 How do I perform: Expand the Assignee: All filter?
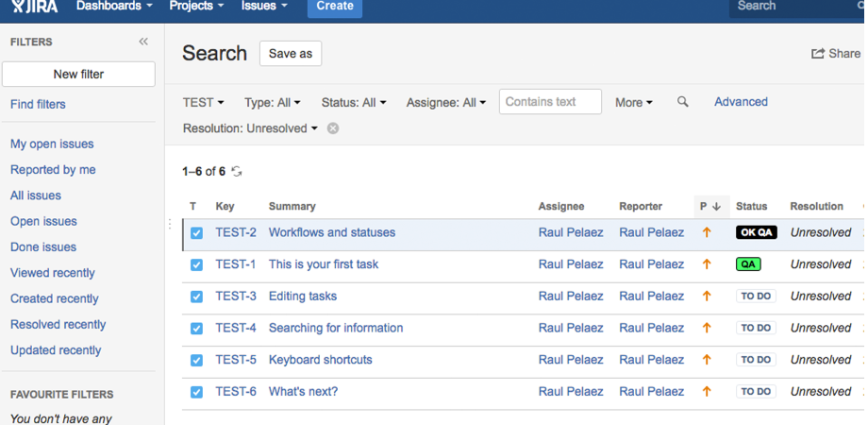tap(446, 102)
